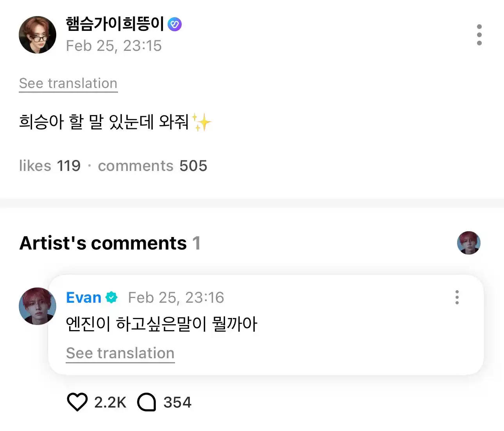Viewport: 504px width, 431px height.
Task: Translate Evan's comment via See translation
Action: tap(120, 353)
